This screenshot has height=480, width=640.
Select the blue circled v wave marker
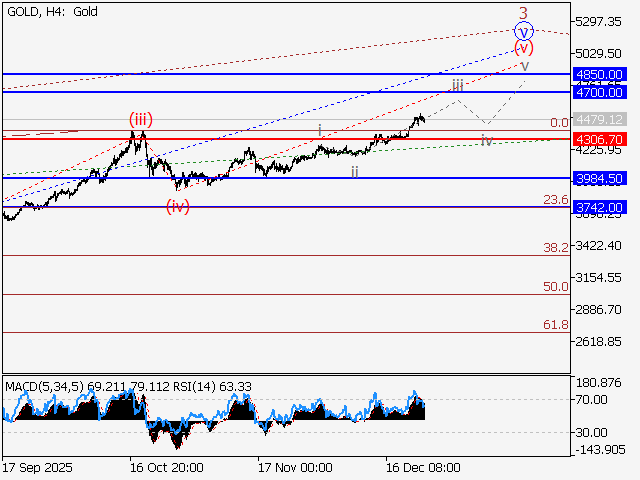tap(524, 31)
